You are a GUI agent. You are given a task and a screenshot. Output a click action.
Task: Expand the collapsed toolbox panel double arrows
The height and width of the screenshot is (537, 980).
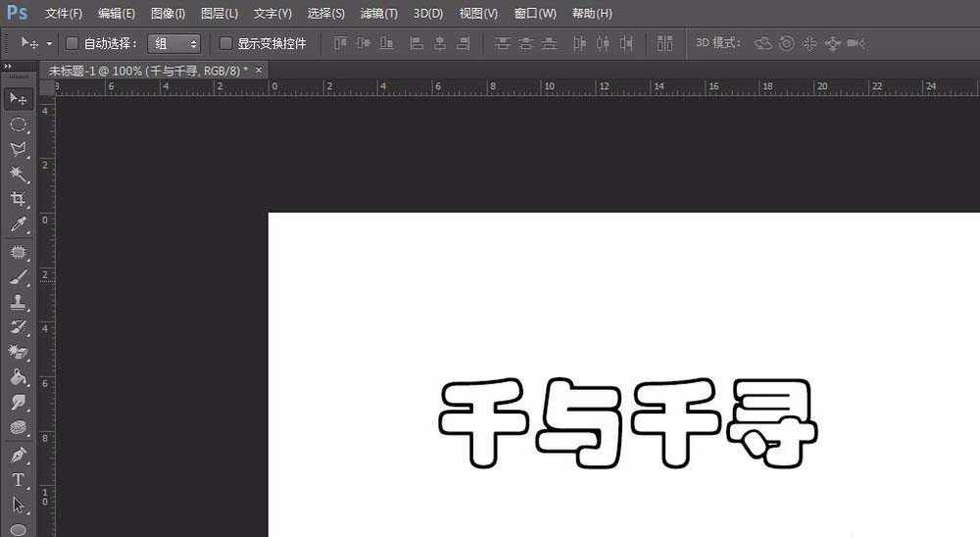8,67
